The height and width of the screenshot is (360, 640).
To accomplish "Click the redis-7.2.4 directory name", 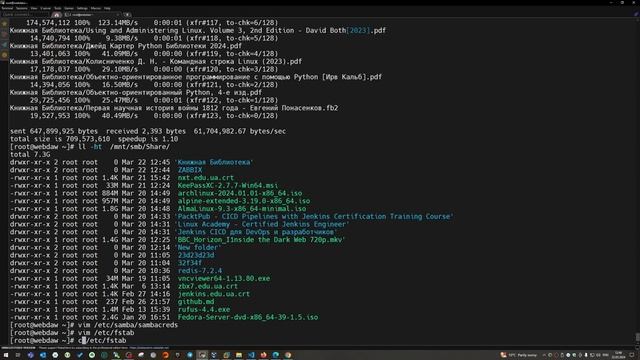I will point(200,271).
